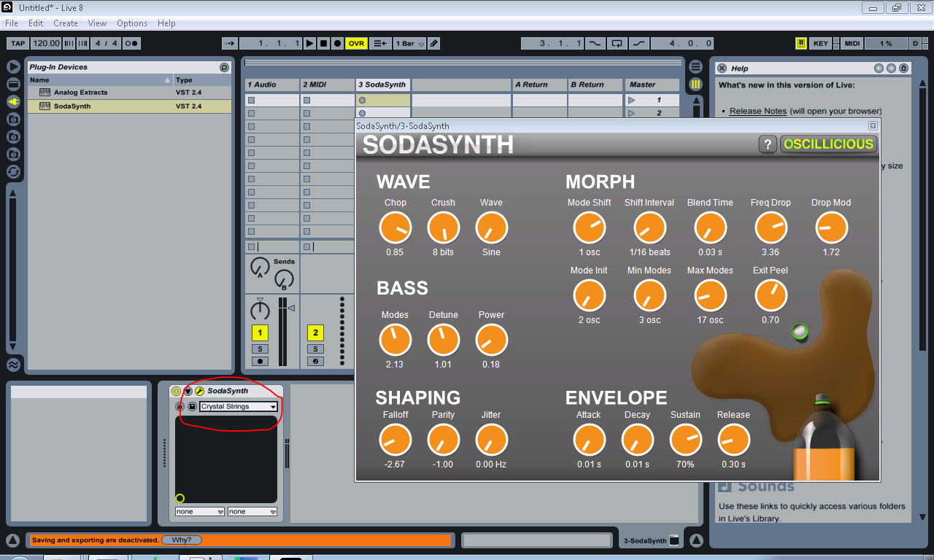Click the Freq Drop knob
The image size is (934, 560).
click(771, 228)
